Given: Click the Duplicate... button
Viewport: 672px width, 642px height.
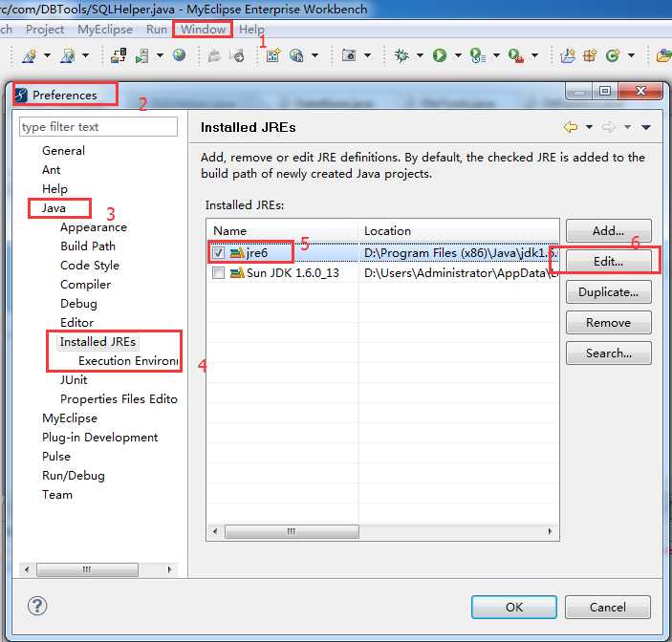Looking at the screenshot, I should click(609, 292).
